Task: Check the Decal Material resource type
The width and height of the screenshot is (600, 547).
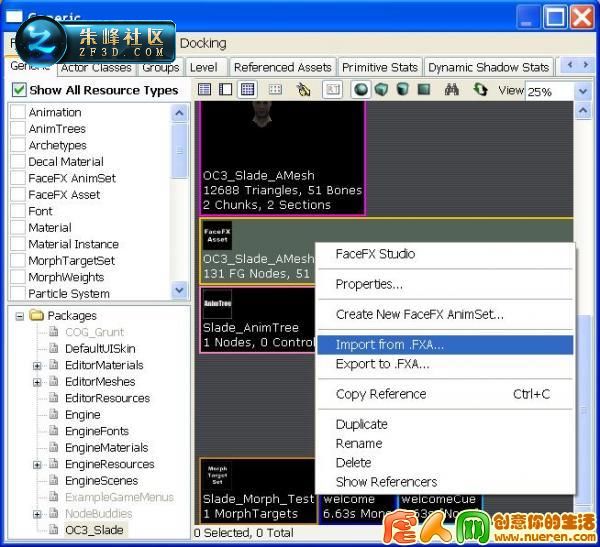Action: (18, 161)
